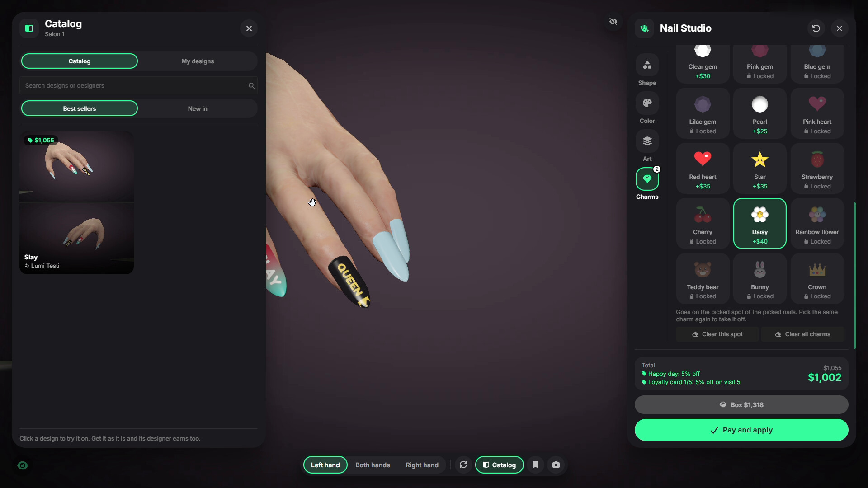
Task: Close the Catalog panel
Action: click(249, 28)
